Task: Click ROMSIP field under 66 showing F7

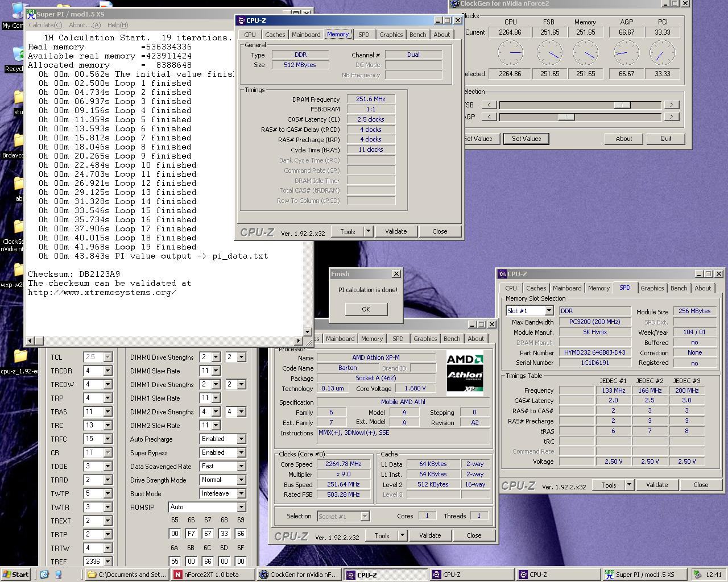Action: (x=191, y=534)
